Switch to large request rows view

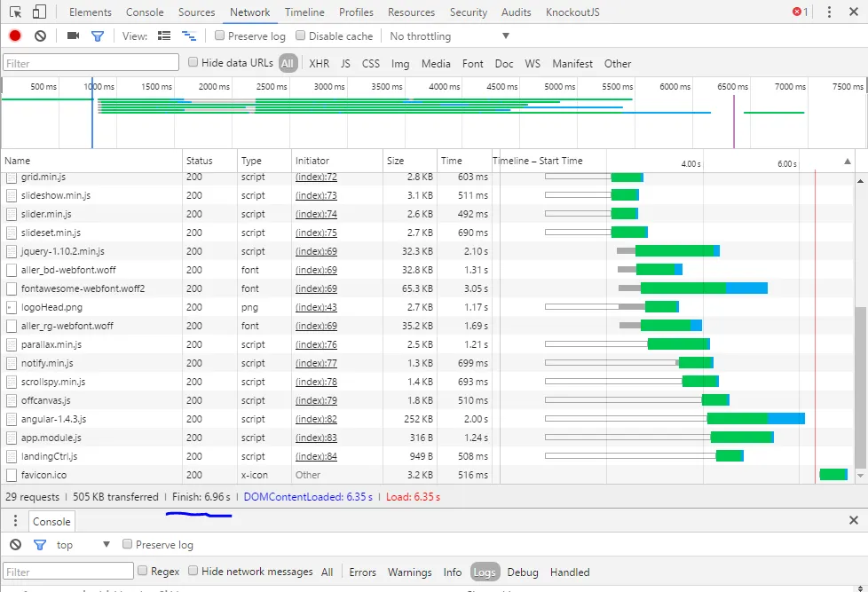164,36
